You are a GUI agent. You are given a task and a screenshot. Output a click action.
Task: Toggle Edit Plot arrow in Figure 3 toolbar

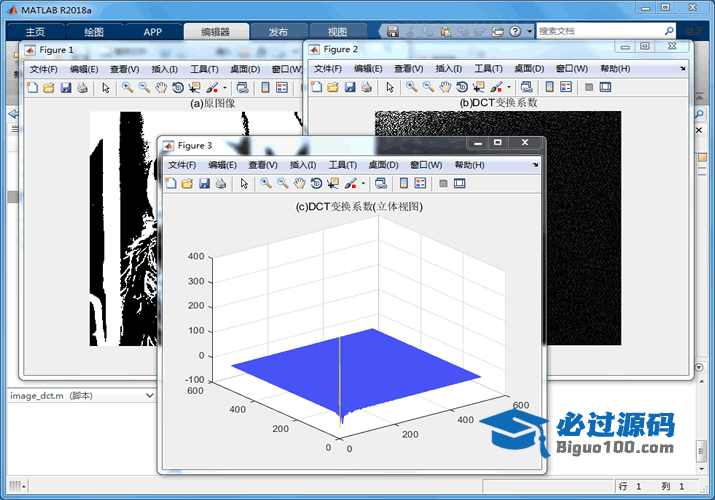tap(243, 184)
